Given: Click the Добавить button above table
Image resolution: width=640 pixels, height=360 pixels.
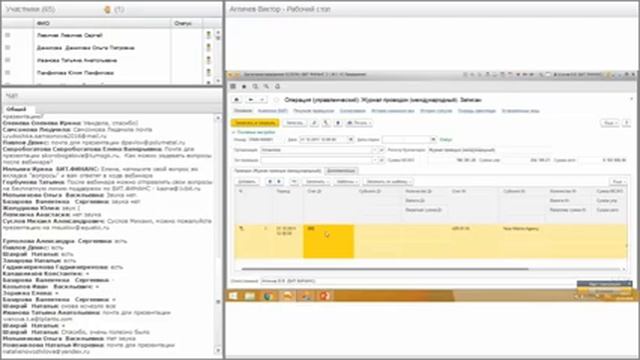Looking at the screenshot, I should (247, 182).
